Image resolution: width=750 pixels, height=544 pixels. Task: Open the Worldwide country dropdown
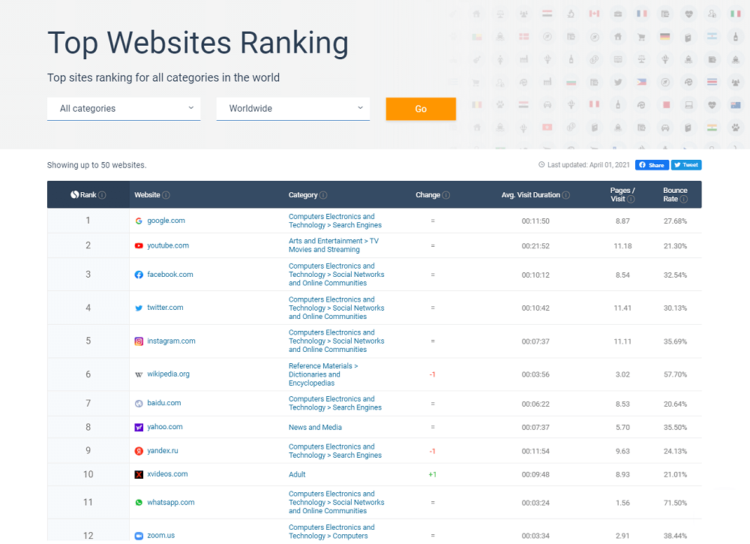(293, 109)
